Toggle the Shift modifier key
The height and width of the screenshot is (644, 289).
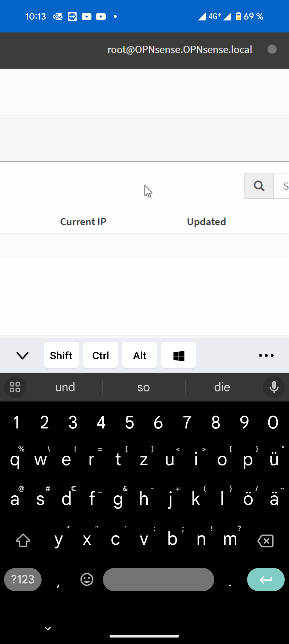pos(61,355)
